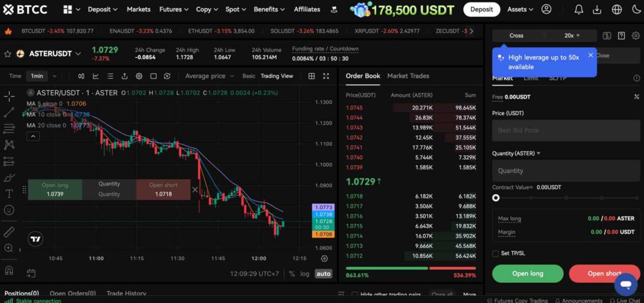Screen dimensions: 644x303
Task: Open the user profile icon
Action: pos(547,9)
